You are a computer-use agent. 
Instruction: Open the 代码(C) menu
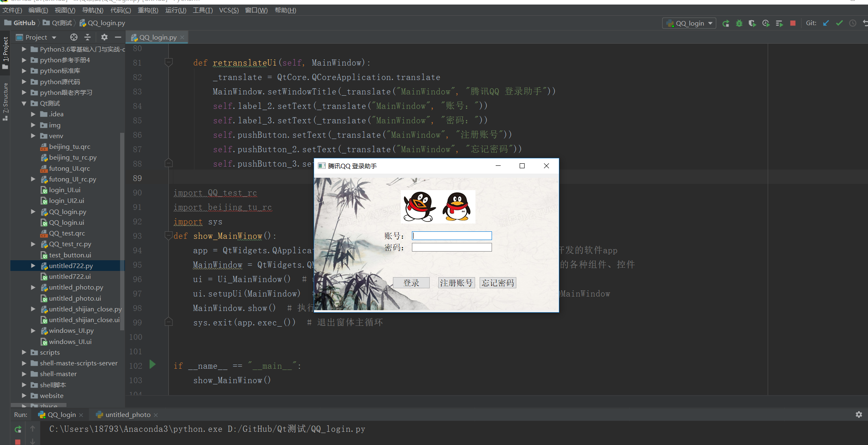click(121, 10)
